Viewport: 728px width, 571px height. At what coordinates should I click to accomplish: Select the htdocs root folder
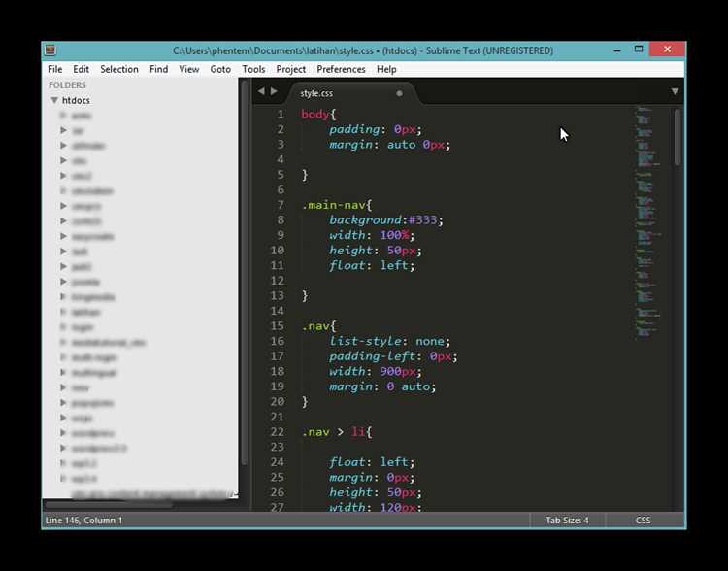pyautogui.click(x=76, y=100)
